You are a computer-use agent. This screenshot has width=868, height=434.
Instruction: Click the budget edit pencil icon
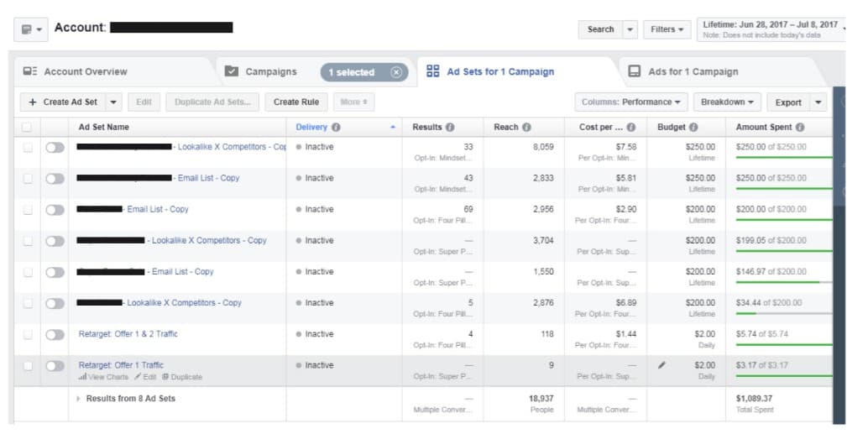[x=663, y=365]
